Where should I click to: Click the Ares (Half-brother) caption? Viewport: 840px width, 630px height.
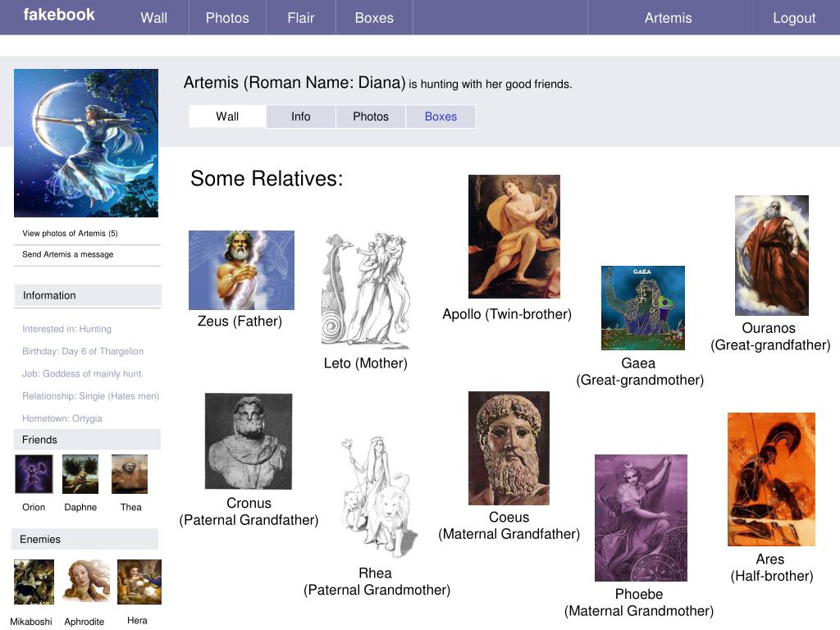pos(771,568)
